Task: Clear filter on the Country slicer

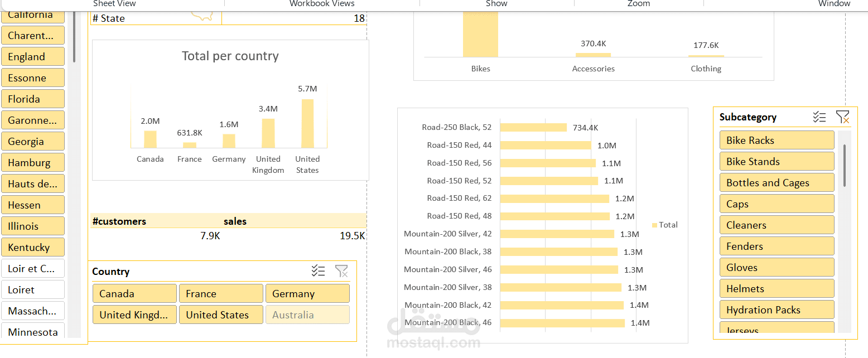Action: click(x=341, y=272)
